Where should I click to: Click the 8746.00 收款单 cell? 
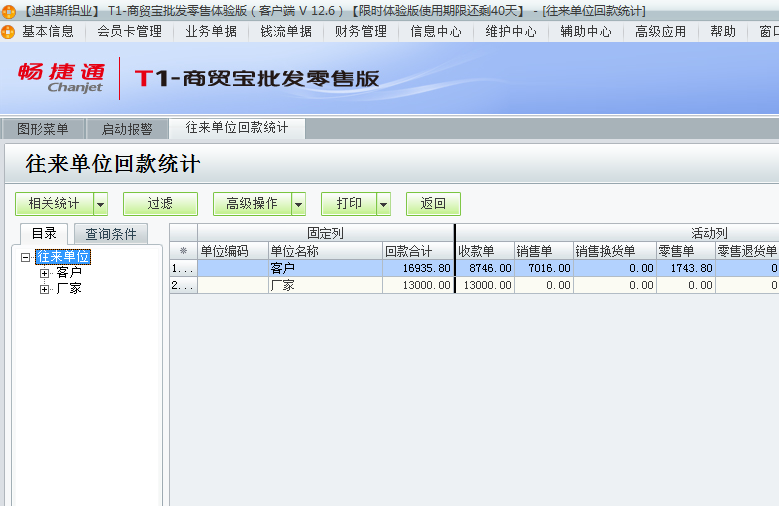485,268
